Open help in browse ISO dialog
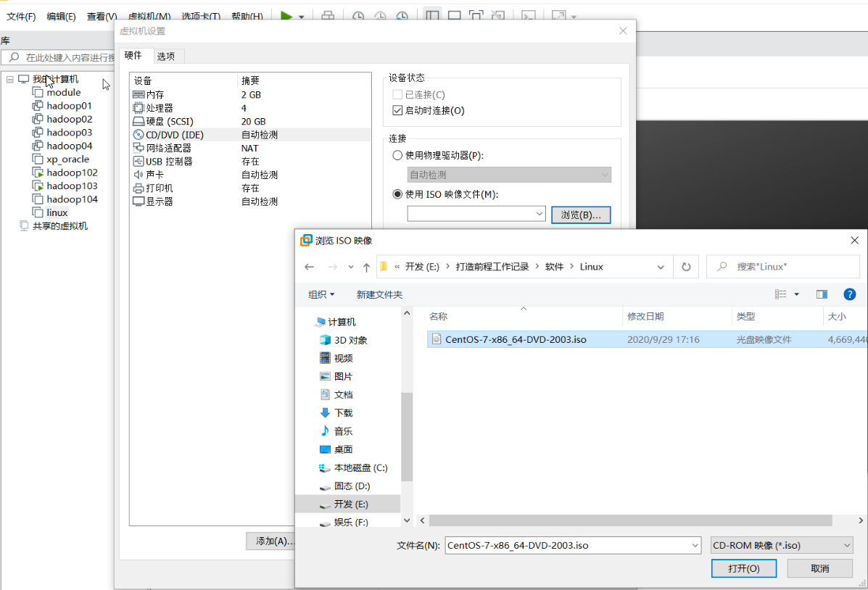 tap(849, 294)
